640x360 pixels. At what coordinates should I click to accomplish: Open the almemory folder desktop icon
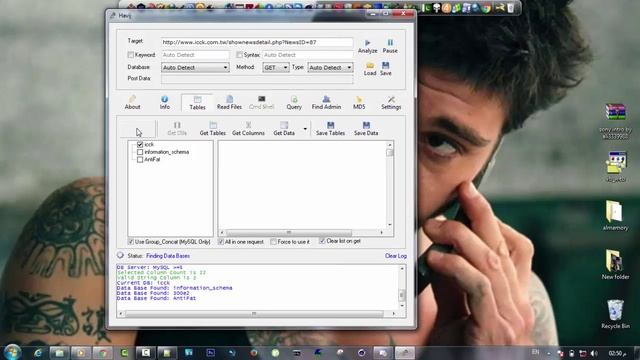click(x=615, y=215)
